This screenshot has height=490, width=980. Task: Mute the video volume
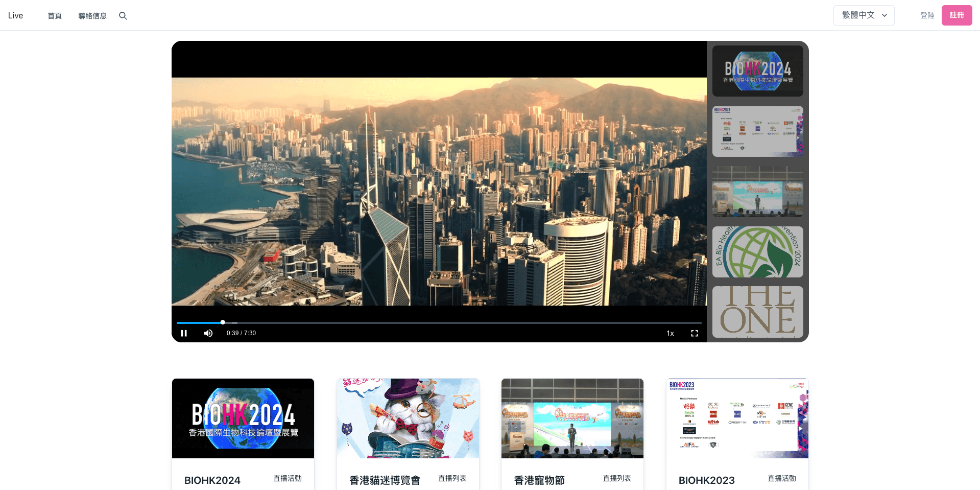pos(208,333)
